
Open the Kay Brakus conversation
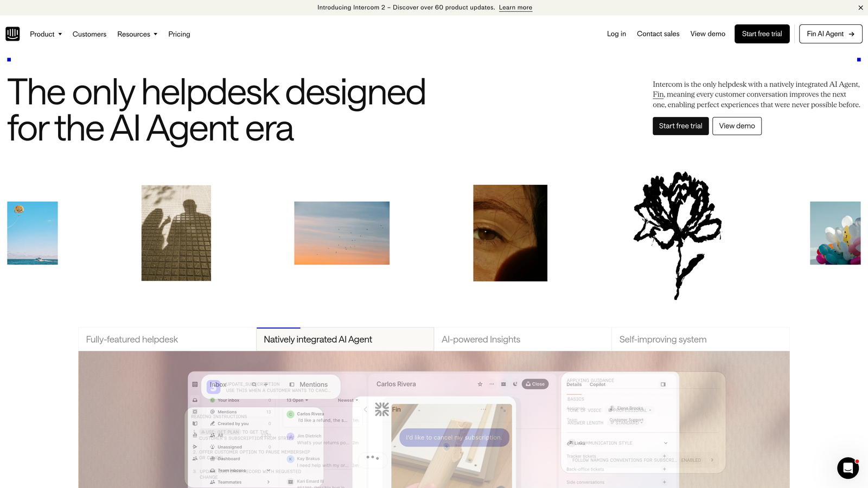(x=322, y=462)
